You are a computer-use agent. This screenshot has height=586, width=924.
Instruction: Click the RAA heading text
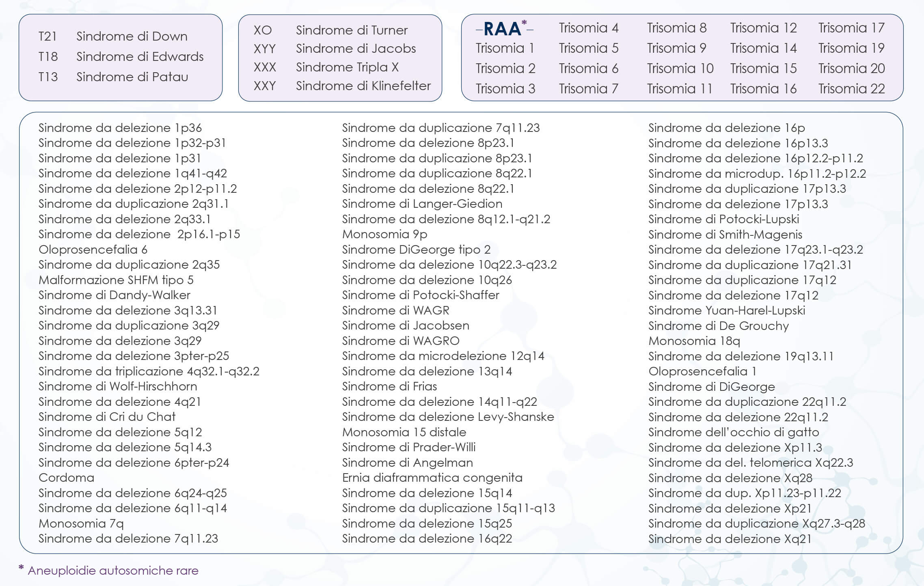(503, 29)
